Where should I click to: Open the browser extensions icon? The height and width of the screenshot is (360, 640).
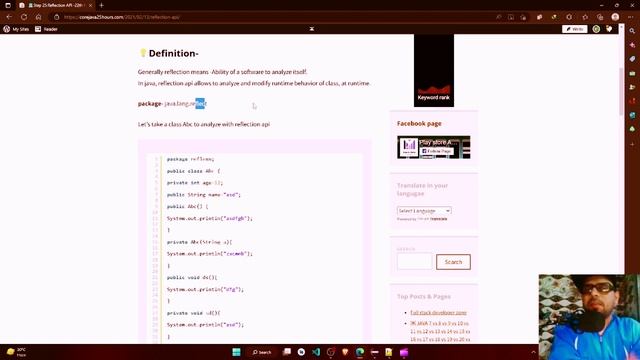coord(540,17)
